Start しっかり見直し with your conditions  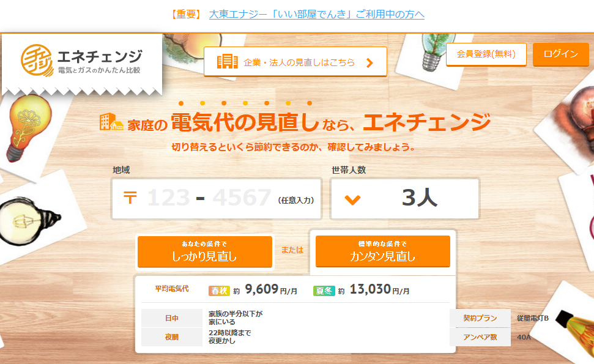click(x=205, y=251)
